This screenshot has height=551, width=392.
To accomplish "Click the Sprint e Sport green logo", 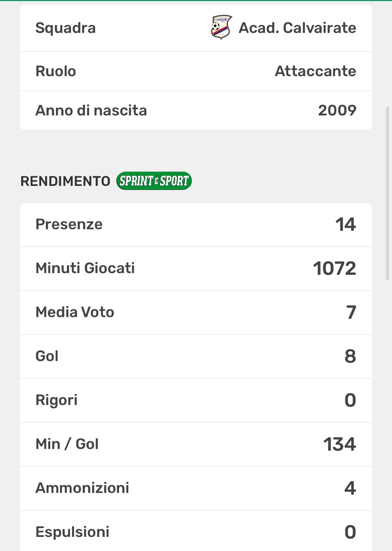I will [154, 181].
